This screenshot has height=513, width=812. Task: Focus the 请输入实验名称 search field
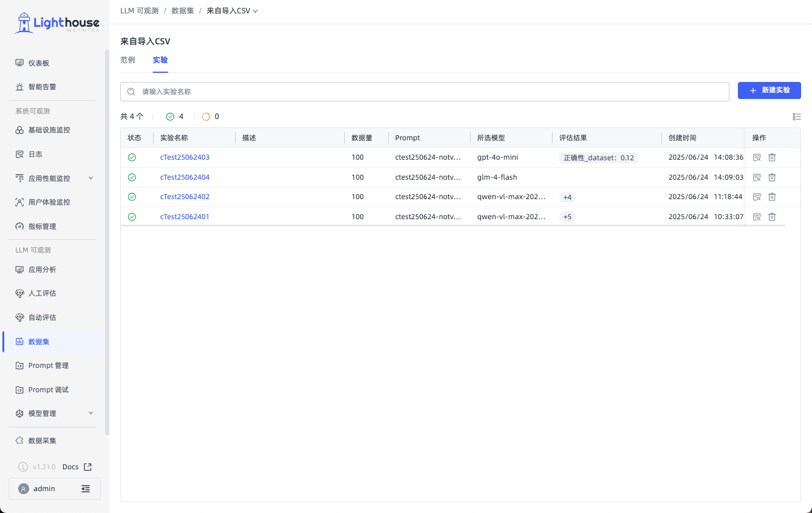click(x=425, y=92)
